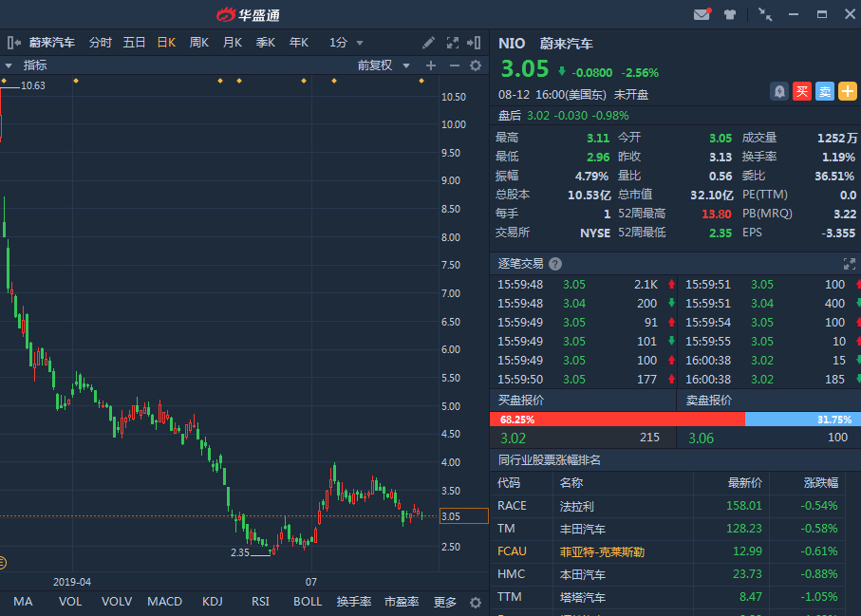Image resolution: width=861 pixels, height=616 pixels.
Task: Enable the 换手率 indicator
Action: click(x=354, y=602)
